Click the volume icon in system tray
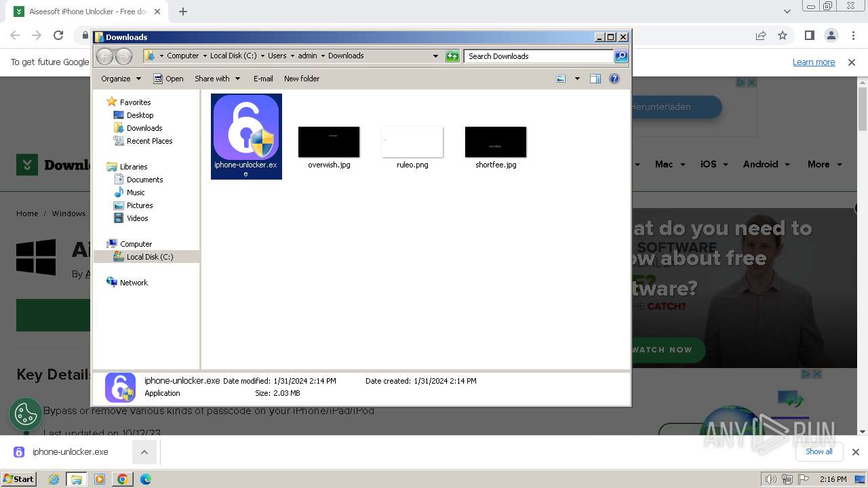This screenshot has height=488, width=868. tap(770, 479)
